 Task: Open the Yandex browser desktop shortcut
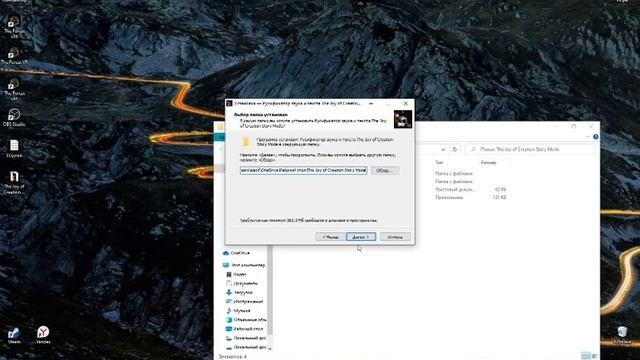43,335
